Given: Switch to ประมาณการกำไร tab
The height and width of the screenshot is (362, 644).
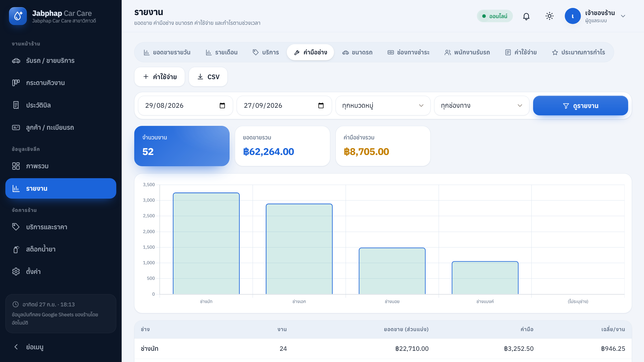Looking at the screenshot, I should click(x=579, y=52).
